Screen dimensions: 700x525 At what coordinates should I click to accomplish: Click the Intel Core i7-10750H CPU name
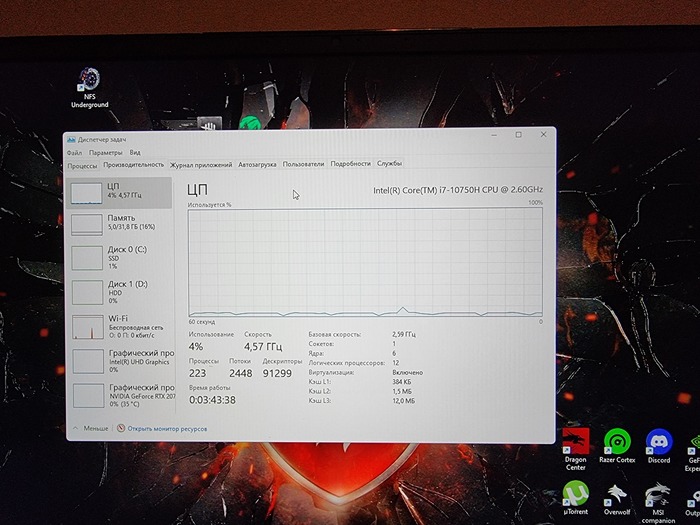point(458,190)
